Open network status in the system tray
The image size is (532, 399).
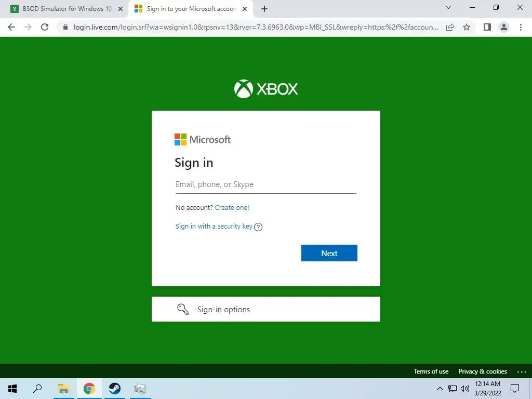pos(453,389)
